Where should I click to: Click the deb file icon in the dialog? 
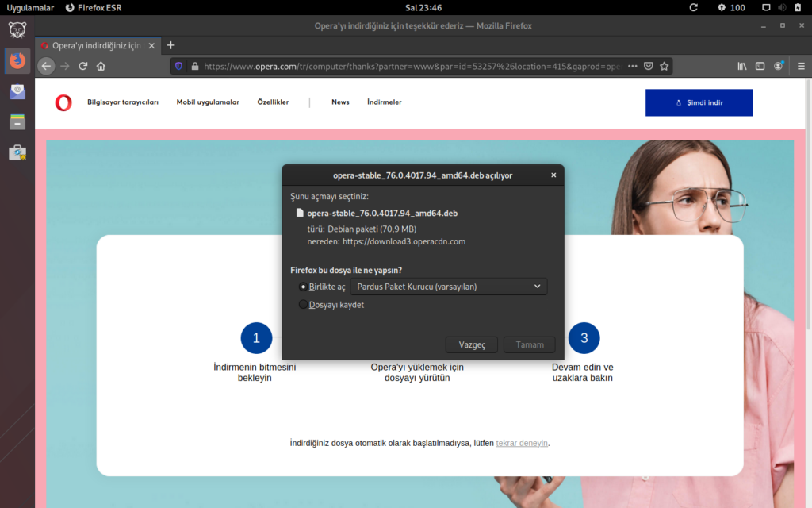click(299, 213)
